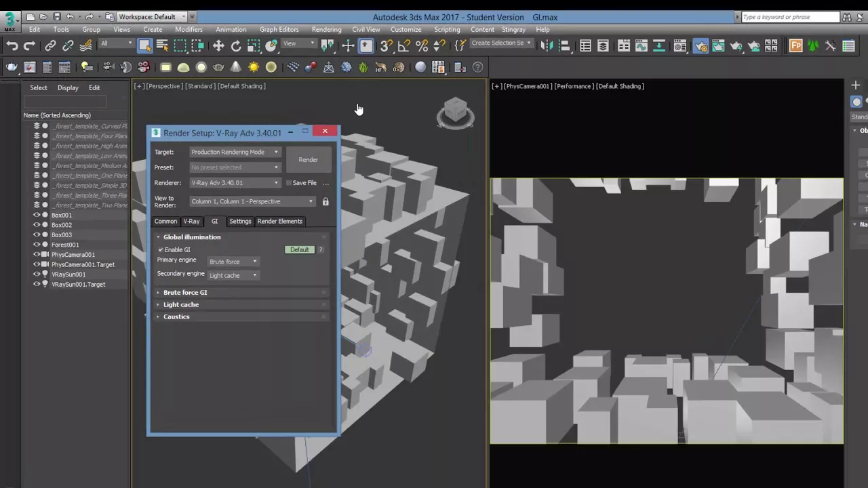Open Select by Name list icon
This screenshot has width=868, height=488.
pyautogui.click(x=162, y=46)
